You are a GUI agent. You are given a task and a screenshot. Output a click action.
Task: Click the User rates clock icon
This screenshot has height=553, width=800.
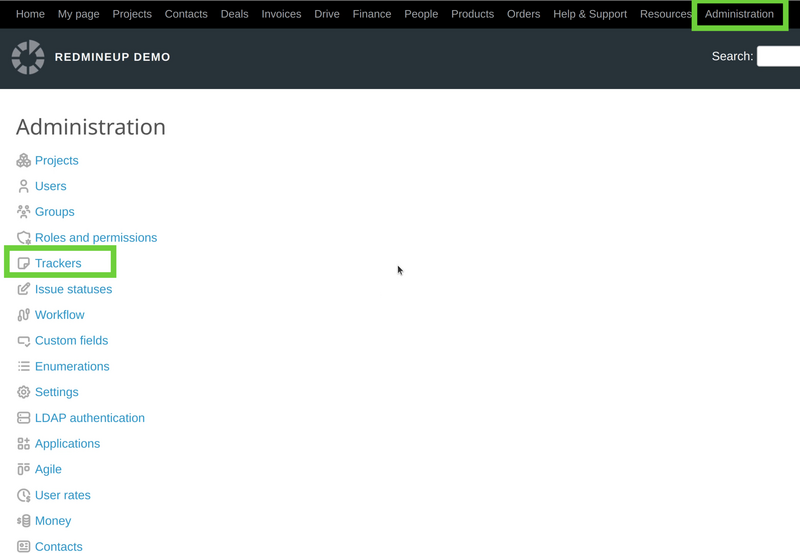click(23, 495)
